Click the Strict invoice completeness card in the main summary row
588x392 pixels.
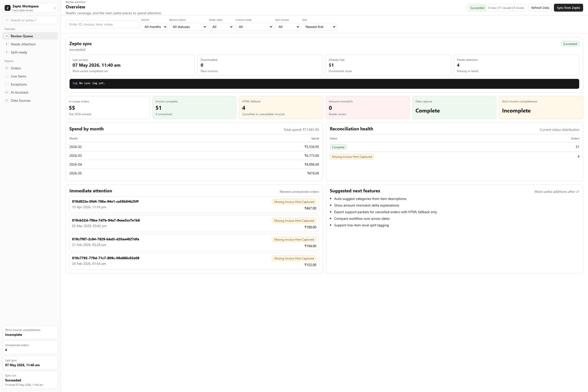click(x=541, y=108)
